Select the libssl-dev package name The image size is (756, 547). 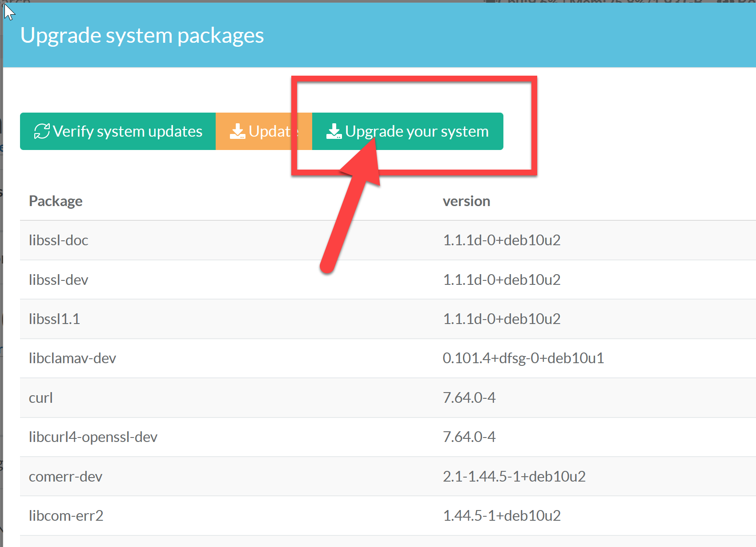click(58, 280)
